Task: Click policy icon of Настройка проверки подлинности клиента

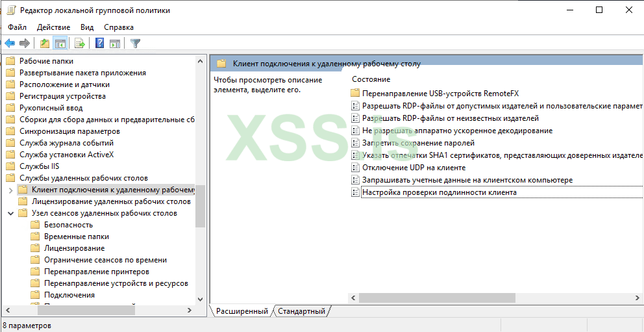Action: (355, 192)
